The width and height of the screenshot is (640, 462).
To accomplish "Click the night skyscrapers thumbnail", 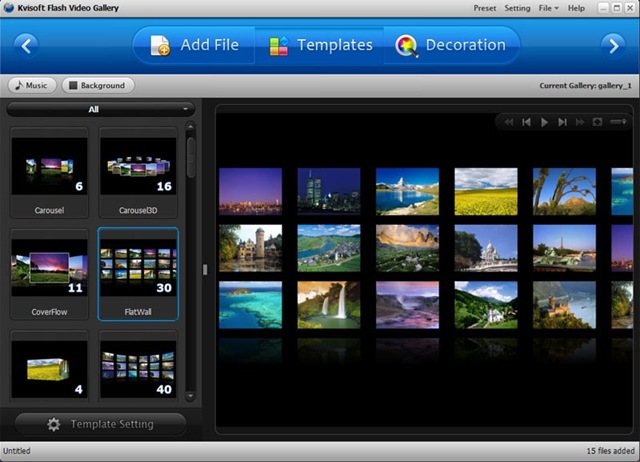I will (x=329, y=191).
